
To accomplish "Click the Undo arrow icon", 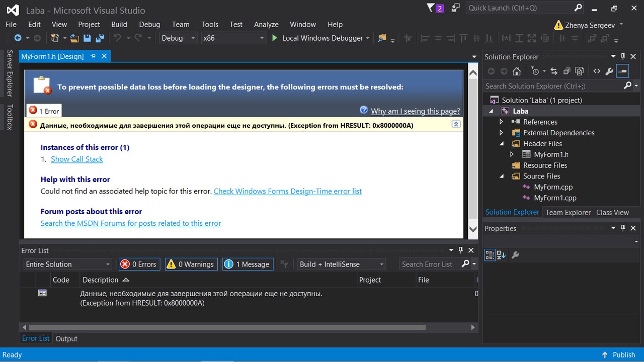I will [117, 38].
